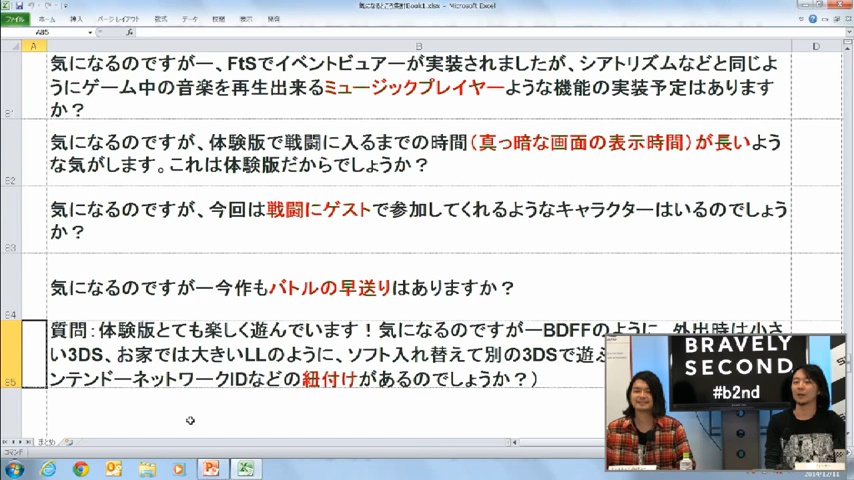This screenshot has height=480, width=854.
Task: Open the 開発 ribbon tab
Action: pyautogui.click(x=273, y=19)
